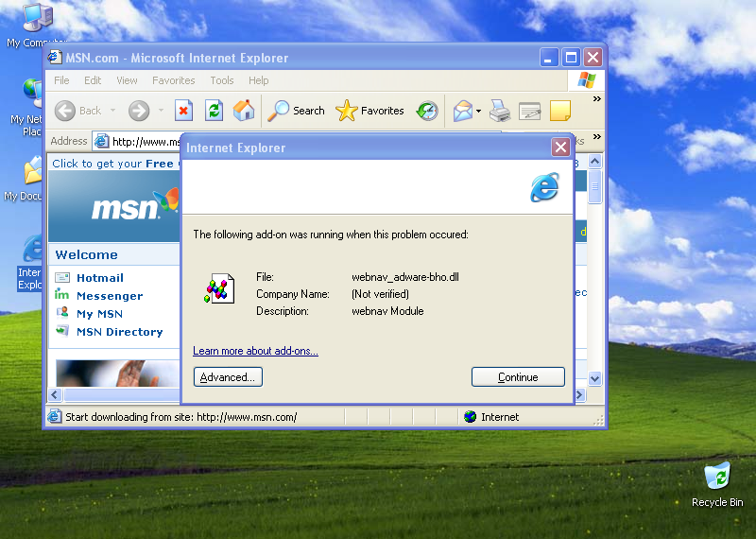Expand toolbar overflow chevron
Screen dimensions: 756x539
click(597, 99)
